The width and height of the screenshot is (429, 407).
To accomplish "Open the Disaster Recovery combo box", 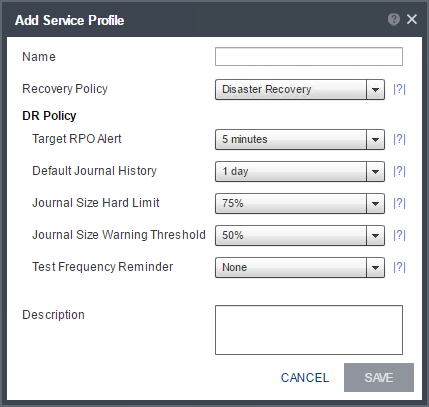I will 300,89.
